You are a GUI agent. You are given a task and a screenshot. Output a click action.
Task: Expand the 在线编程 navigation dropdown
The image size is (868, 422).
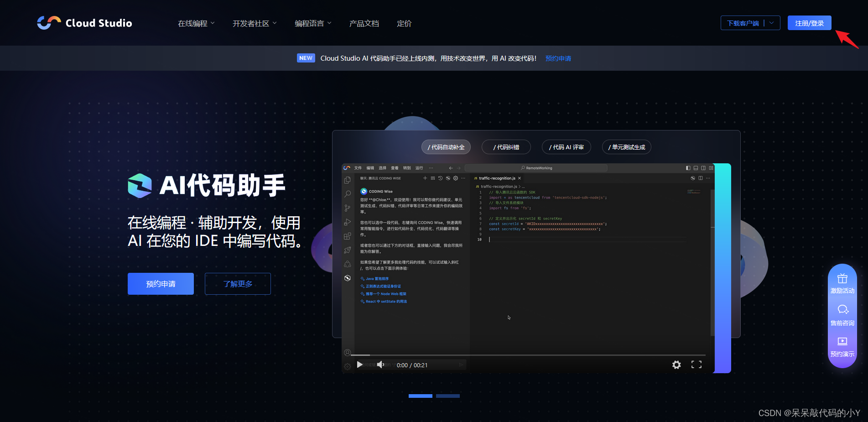pyautogui.click(x=196, y=23)
